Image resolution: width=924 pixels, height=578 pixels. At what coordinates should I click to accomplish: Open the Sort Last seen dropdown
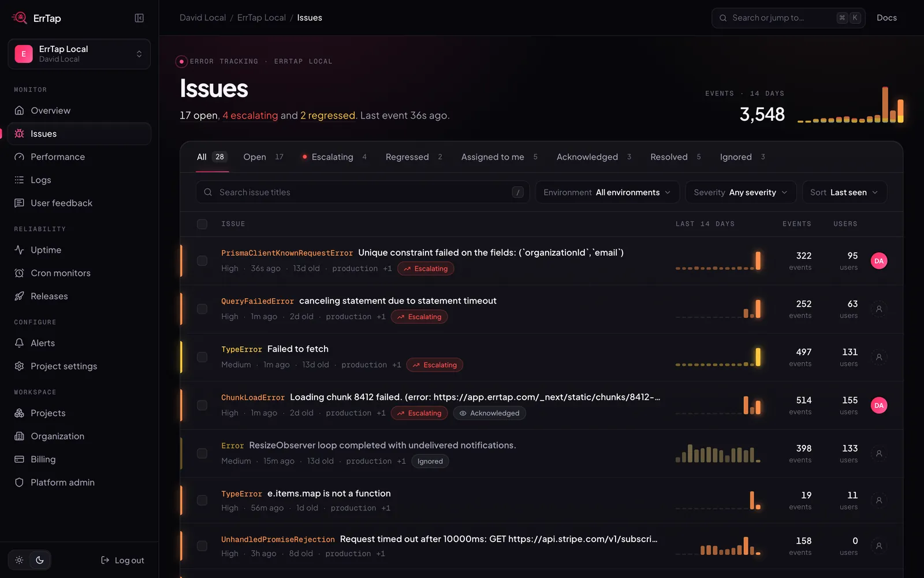(x=844, y=192)
